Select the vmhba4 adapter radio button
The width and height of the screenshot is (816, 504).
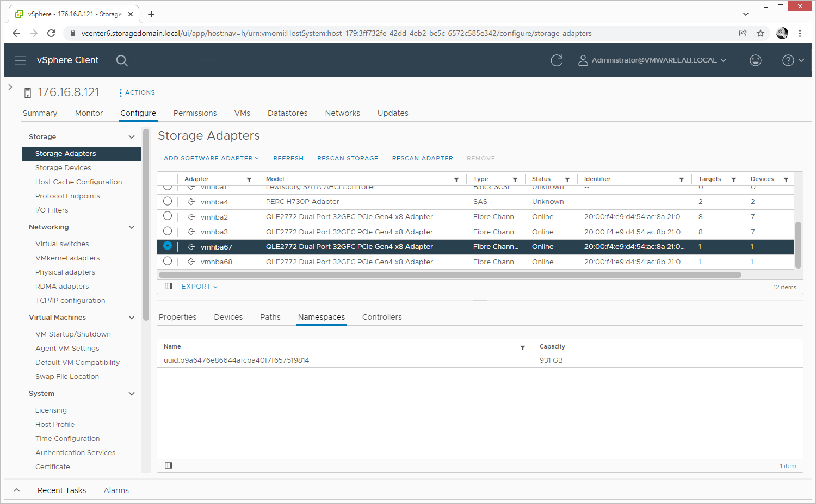(x=168, y=201)
